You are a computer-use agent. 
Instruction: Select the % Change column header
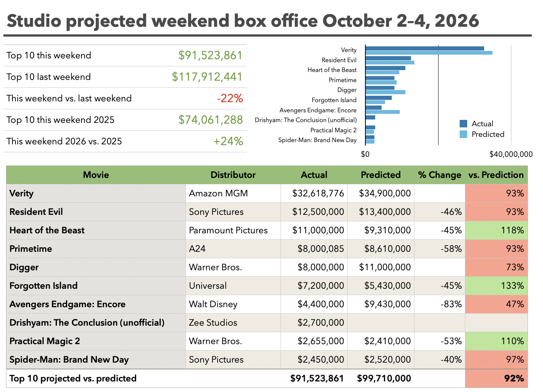(440, 175)
